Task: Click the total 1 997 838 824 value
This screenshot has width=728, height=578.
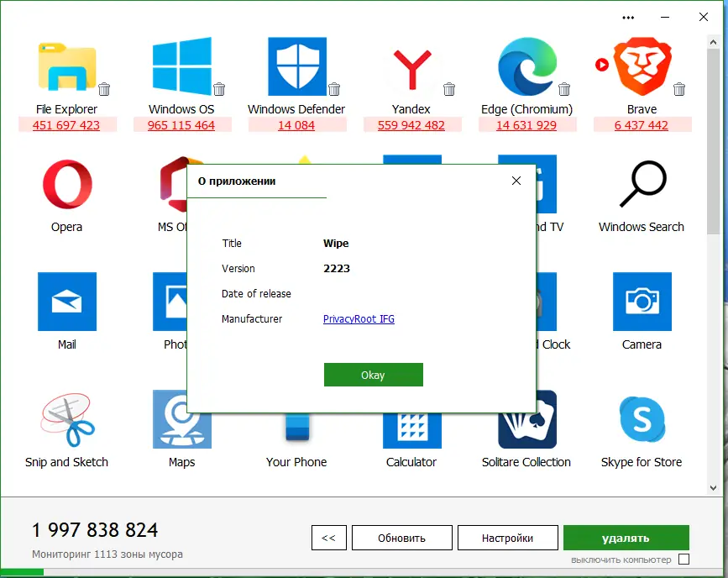Action: click(x=95, y=529)
